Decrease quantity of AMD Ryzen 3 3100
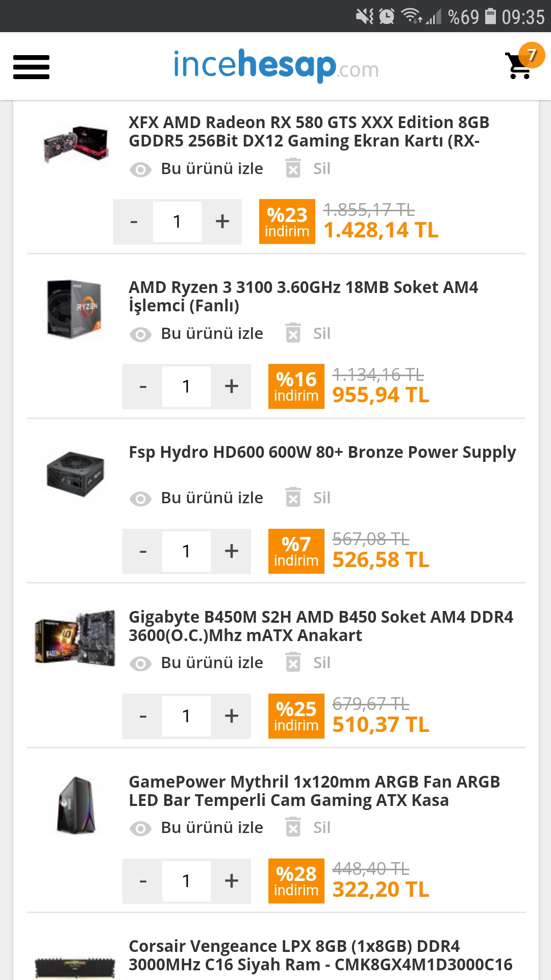 tap(143, 386)
